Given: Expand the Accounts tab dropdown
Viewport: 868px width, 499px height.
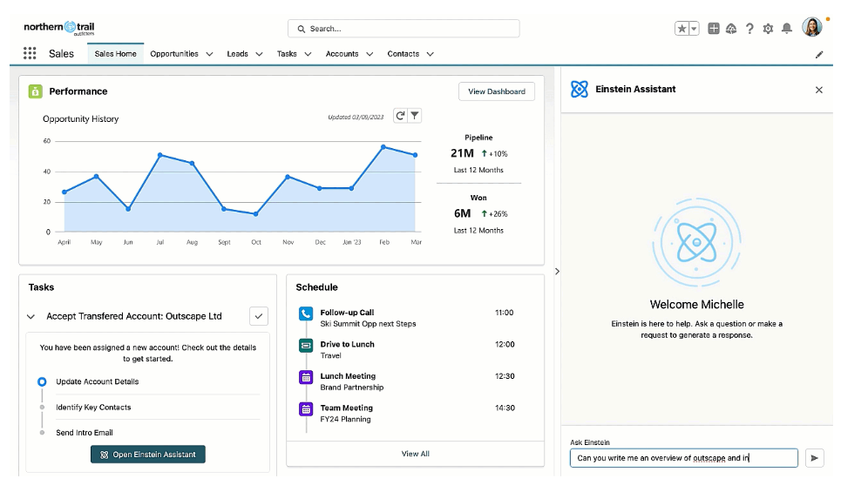Looking at the screenshot, I should tap(370, 54).
